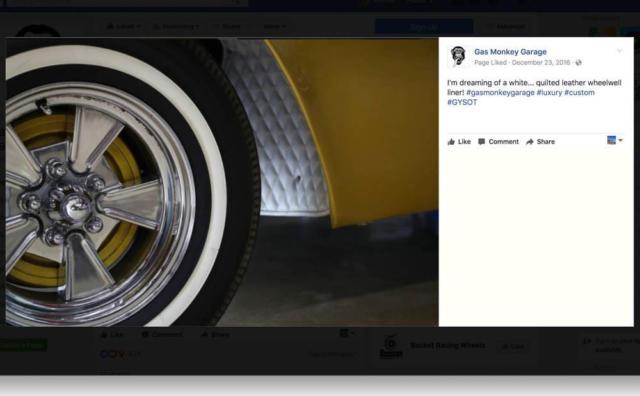This screenshot has height=396, width=640.
Task: Open the dimmed More menu on page header
Action: pyautogui.click(x=274, y=27)
